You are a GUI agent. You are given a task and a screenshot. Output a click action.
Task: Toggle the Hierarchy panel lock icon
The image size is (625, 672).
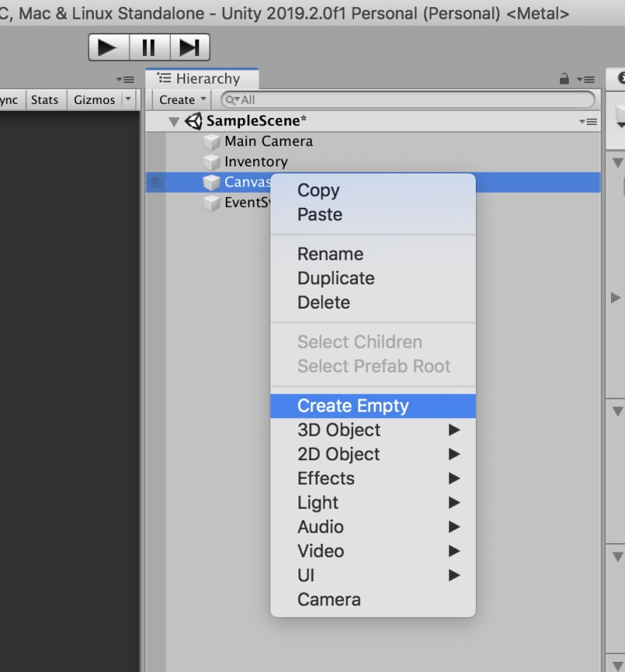click(564, 79)
